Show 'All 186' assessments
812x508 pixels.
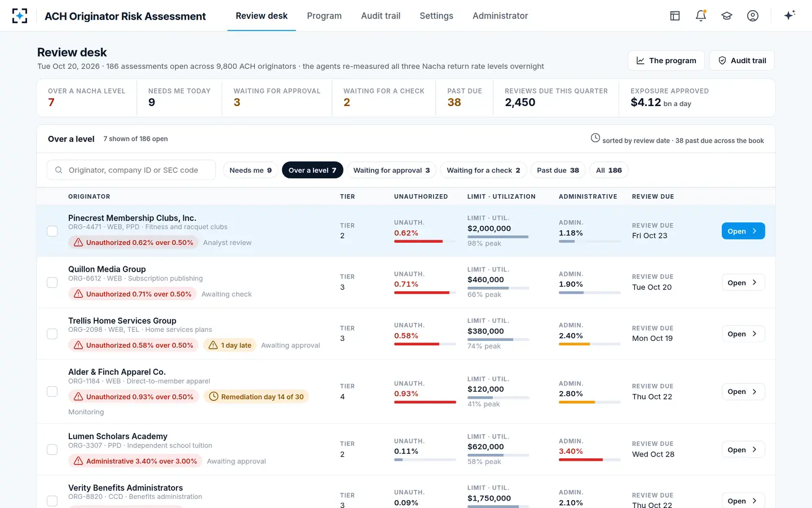[609, 170]
